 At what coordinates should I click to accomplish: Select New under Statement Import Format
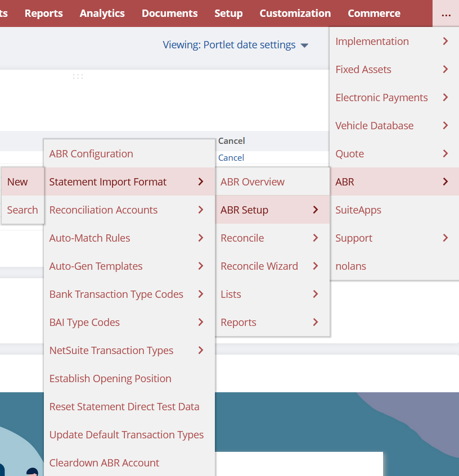point(17,182)
